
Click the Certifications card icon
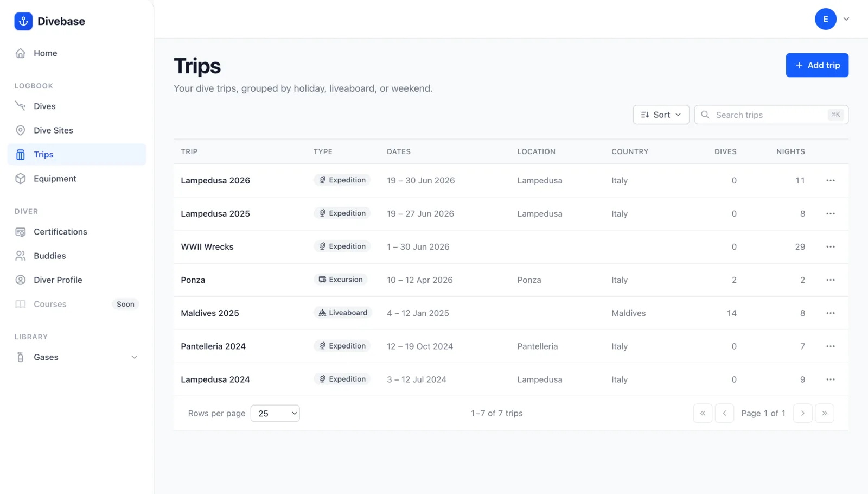21,232
